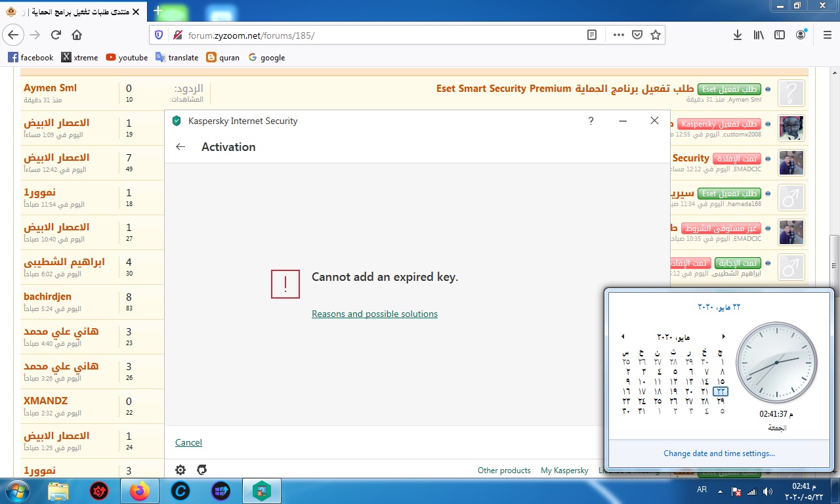Go to previous month in calendar
This screenshot has width=840, height=504.
click(623, 337)
